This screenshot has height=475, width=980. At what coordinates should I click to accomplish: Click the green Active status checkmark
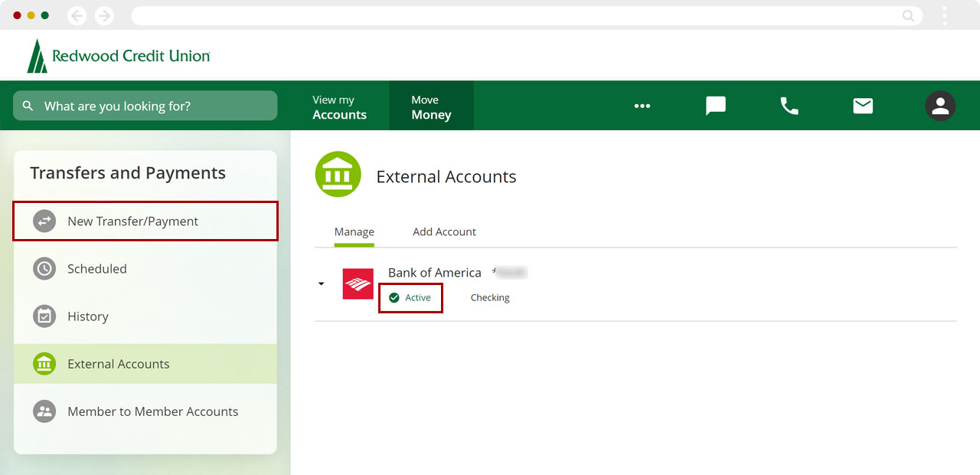tap(394, 297)
